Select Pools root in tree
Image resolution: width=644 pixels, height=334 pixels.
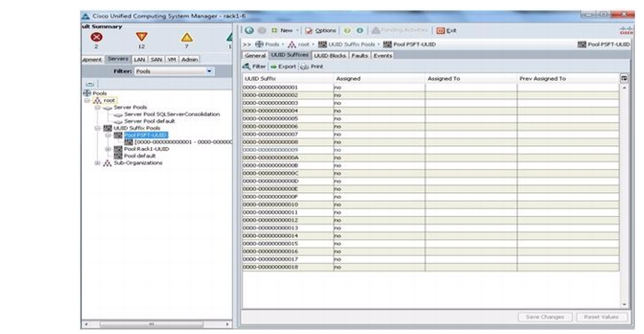click(x=100, y=93)
